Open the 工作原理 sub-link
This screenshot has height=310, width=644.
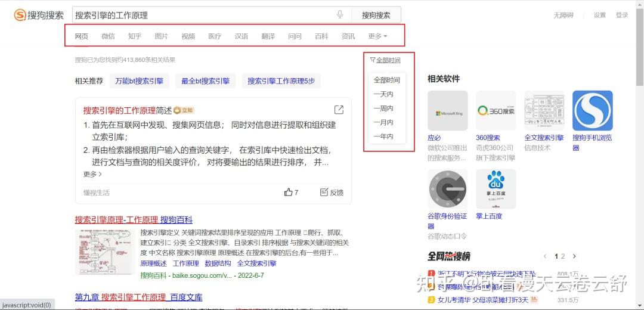[x=185, y=263]
